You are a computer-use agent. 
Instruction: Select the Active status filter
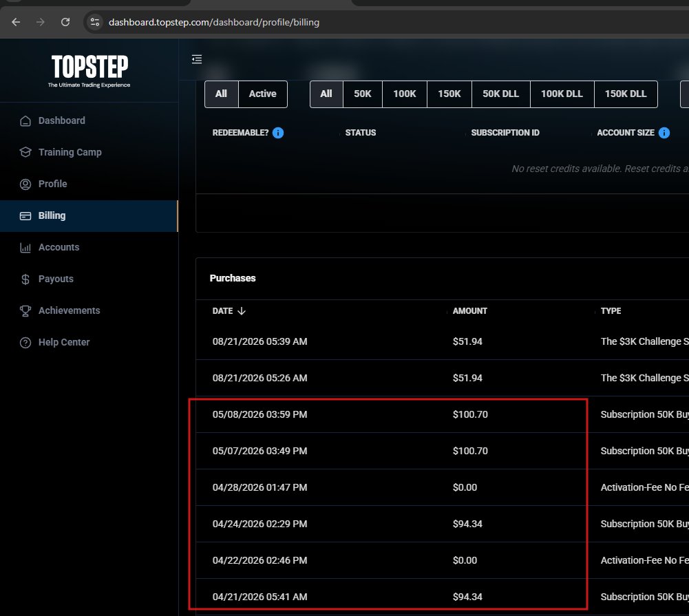[x=263, y=94]
